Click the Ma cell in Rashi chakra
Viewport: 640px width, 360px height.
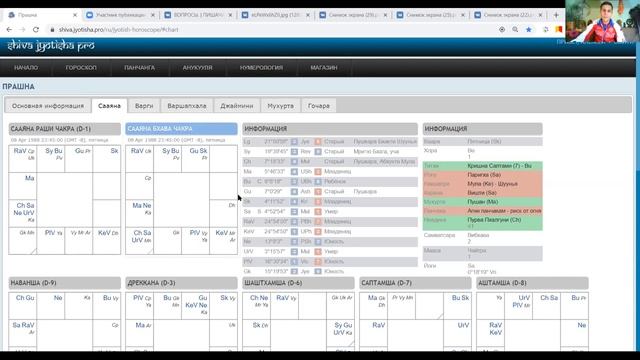click(x=22, y=186)
